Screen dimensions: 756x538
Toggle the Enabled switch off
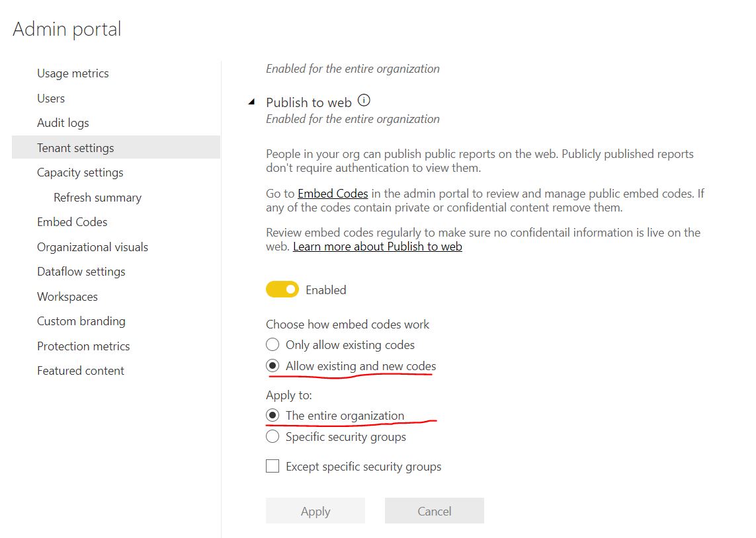click(282, 289)
